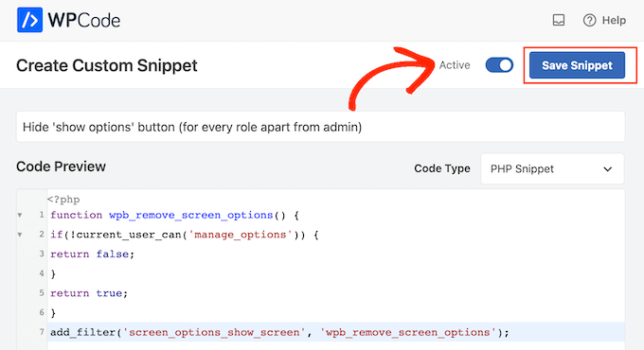
Task: Click the Create Custom Snippet heading
Action: (107, 65)
